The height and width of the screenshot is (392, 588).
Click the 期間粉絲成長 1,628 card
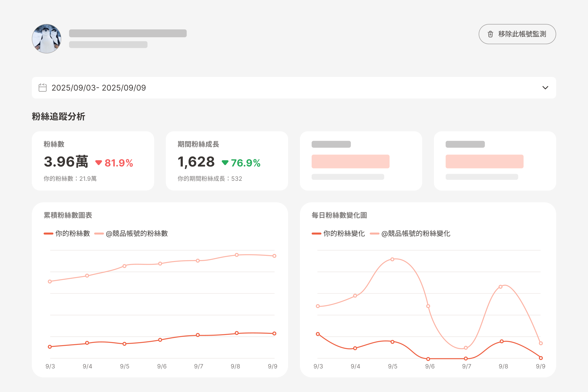tap(227, 161)
